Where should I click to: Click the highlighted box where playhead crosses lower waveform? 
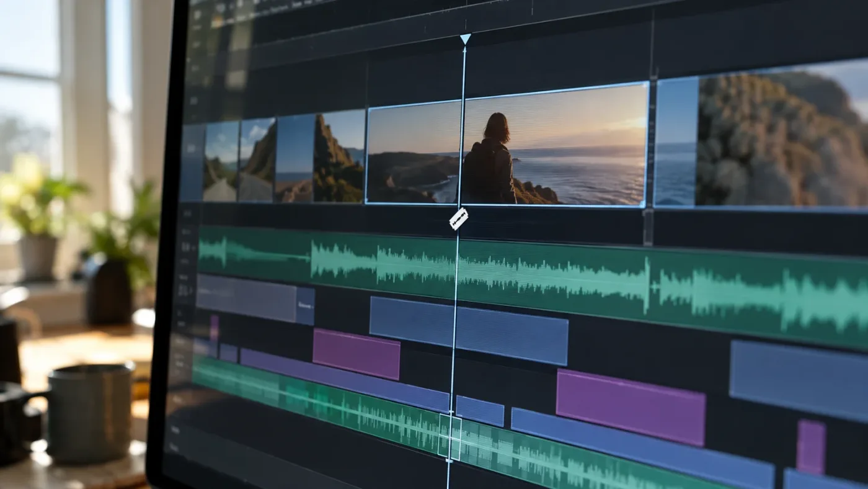pos(450,437)
